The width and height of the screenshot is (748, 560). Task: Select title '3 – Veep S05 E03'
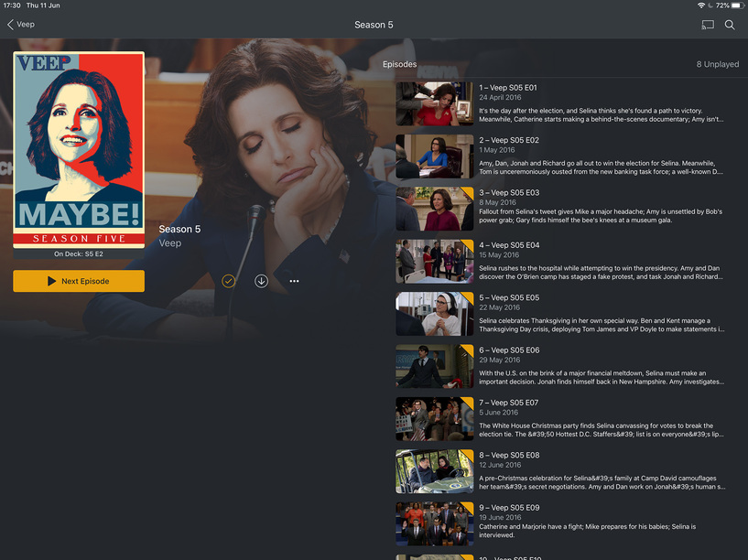pos(509,192)
